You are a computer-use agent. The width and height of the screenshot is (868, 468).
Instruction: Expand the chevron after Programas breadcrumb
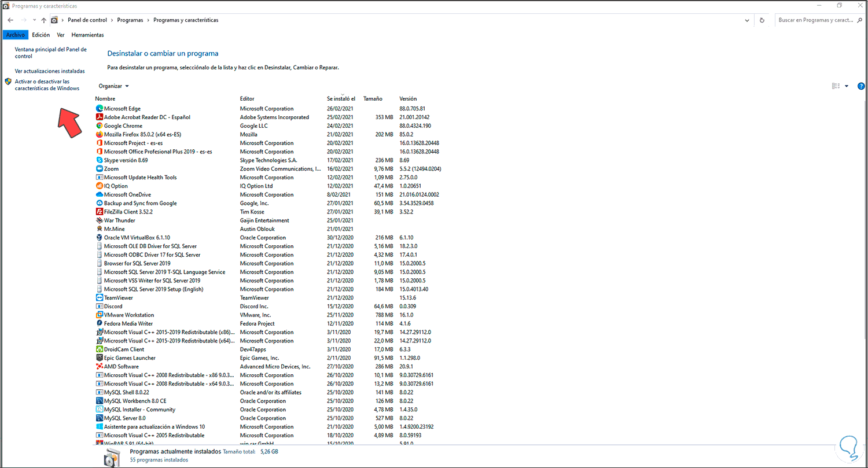[x=148, y=20]
